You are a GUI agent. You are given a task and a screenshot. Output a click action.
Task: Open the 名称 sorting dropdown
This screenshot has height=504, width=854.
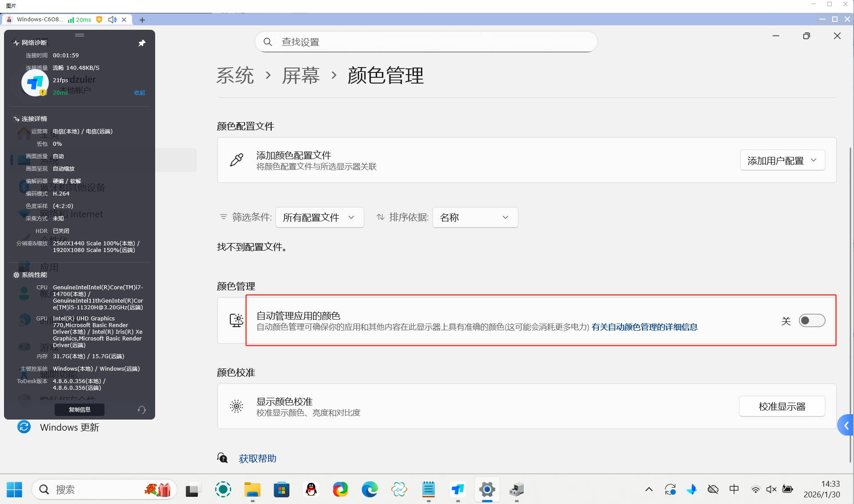point(475,217)
